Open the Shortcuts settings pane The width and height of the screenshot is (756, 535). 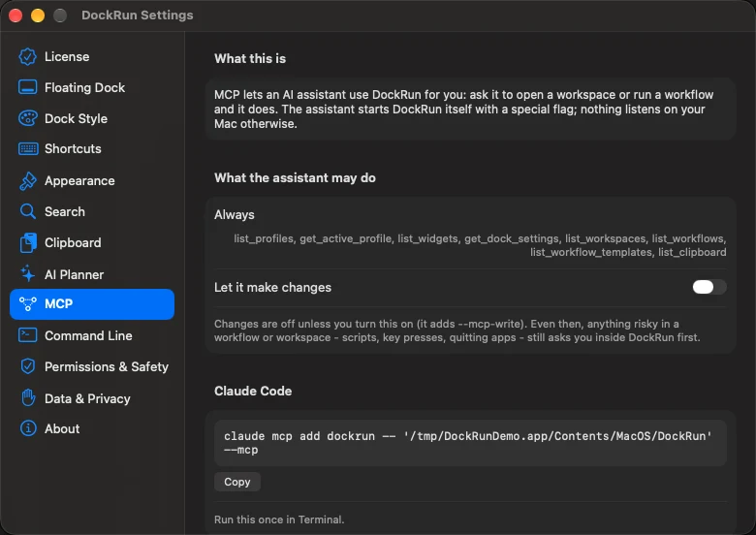(x=92, y=149)
